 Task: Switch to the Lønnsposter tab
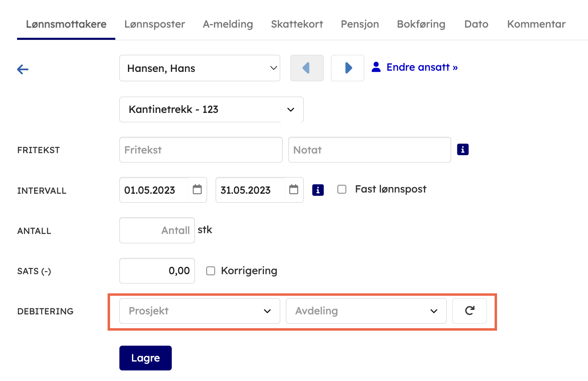(154, 24)
